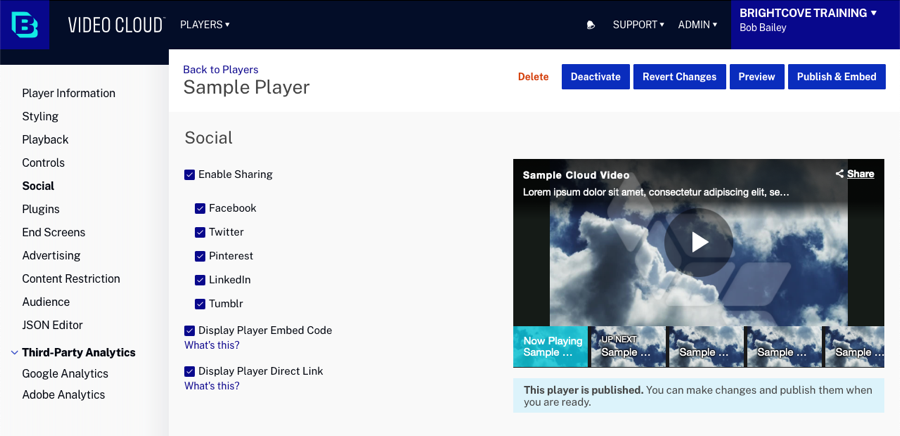Viewport: 900px width, 436px height.
Task: Uncheck the Enable Sharing checkbox
Action: (x=190, y=175)
